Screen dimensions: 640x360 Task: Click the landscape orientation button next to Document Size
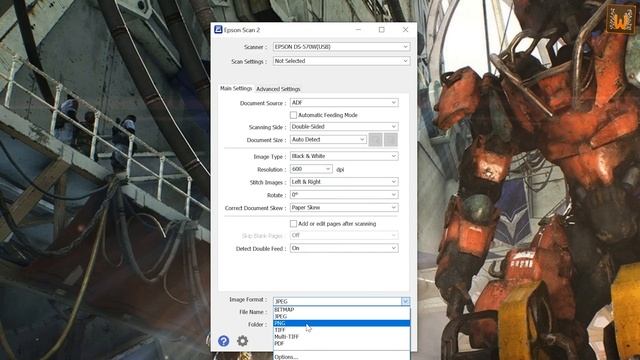pos(391,140)
